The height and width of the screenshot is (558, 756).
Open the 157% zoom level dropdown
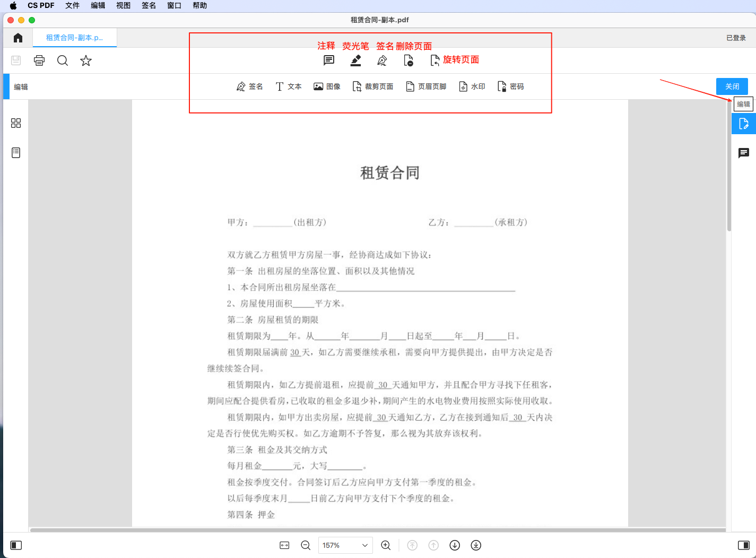point(345,545)
